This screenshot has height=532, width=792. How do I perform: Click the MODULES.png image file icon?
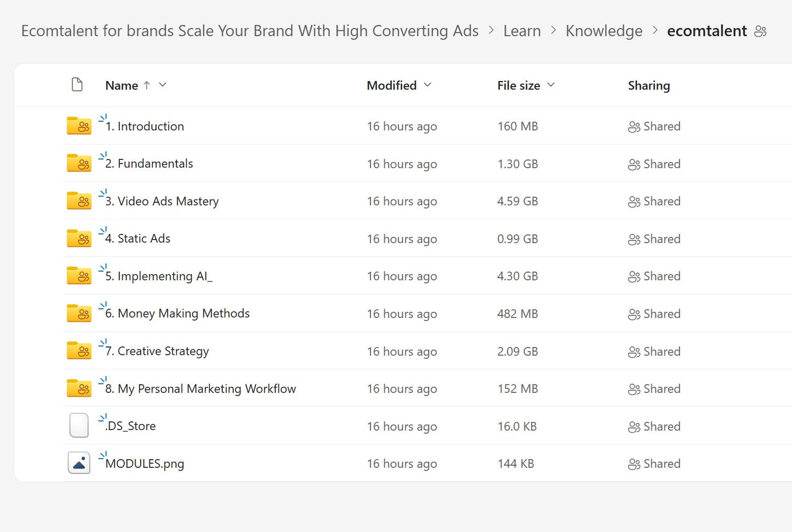79,464
